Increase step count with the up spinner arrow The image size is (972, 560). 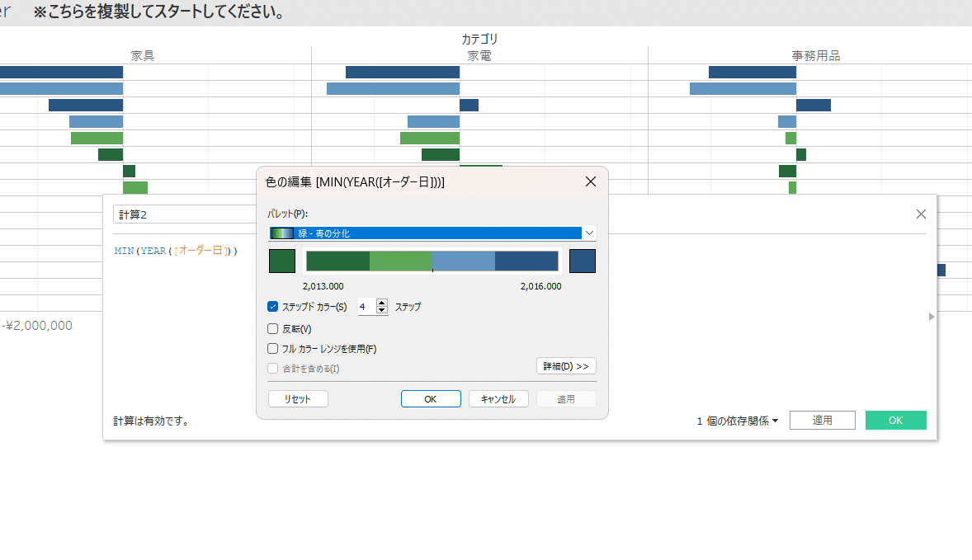(x=381, y=303)
